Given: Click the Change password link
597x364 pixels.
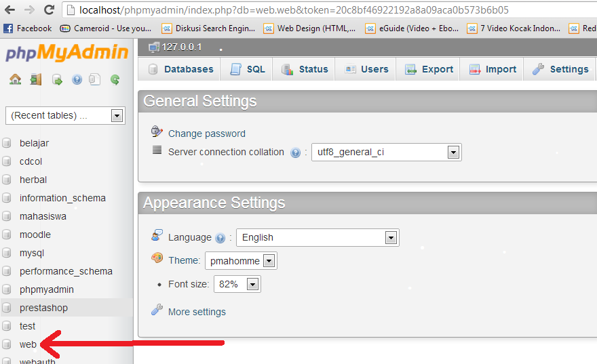Looking at the screenshot, I should (x=206, y=134).
